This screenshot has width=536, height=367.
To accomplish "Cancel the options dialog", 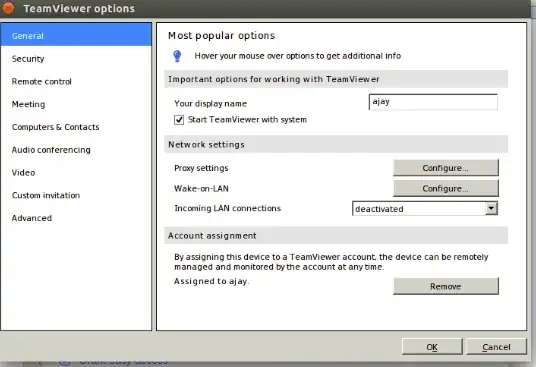I will click(496, 347).
